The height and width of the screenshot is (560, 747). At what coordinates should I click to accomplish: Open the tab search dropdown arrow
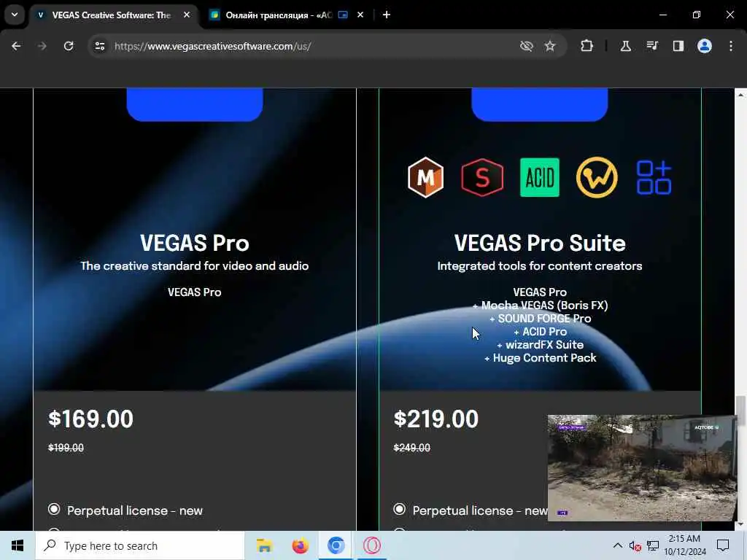click(15, 15)
